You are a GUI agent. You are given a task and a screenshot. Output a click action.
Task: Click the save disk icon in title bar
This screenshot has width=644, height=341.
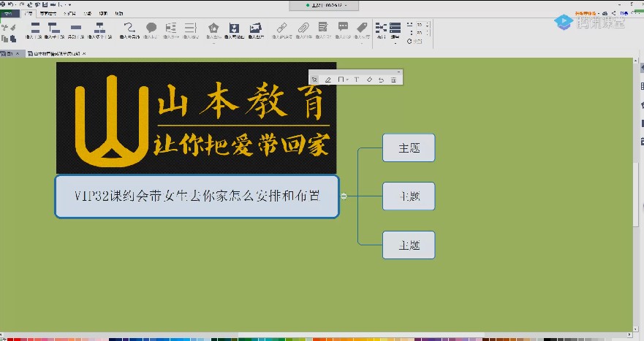[x=45, y=4]
